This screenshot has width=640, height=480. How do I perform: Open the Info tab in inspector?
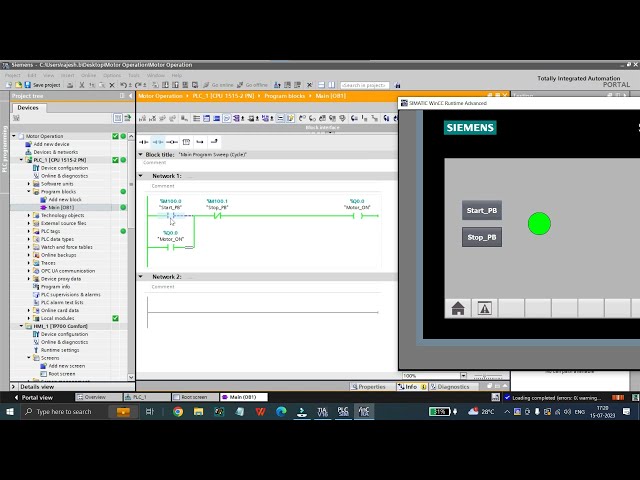411,387
